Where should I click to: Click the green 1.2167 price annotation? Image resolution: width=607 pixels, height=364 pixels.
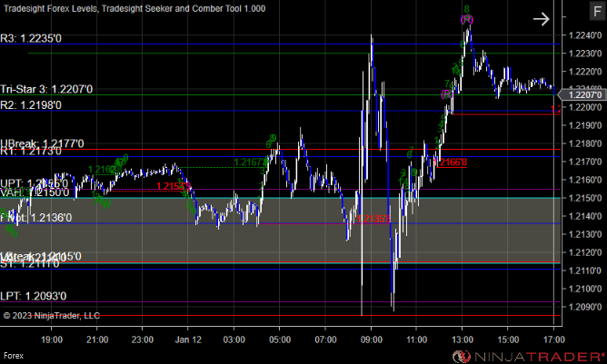coord(251,162)
